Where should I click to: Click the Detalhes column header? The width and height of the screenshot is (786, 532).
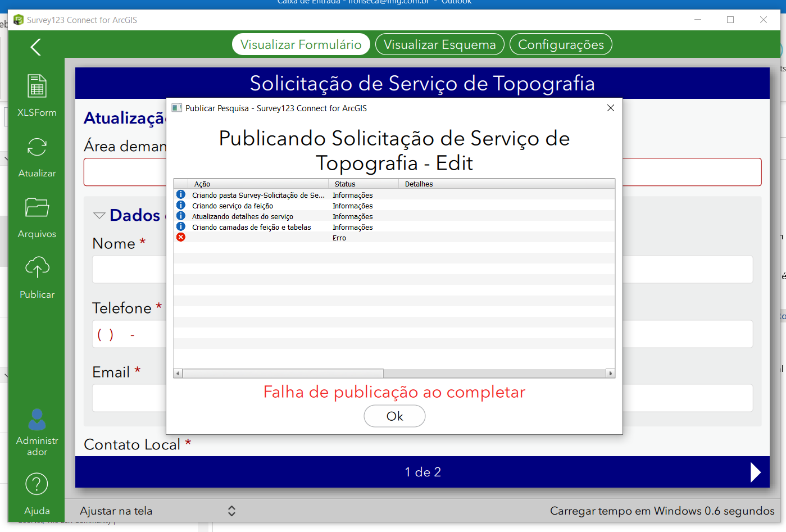tap(507, 184)
